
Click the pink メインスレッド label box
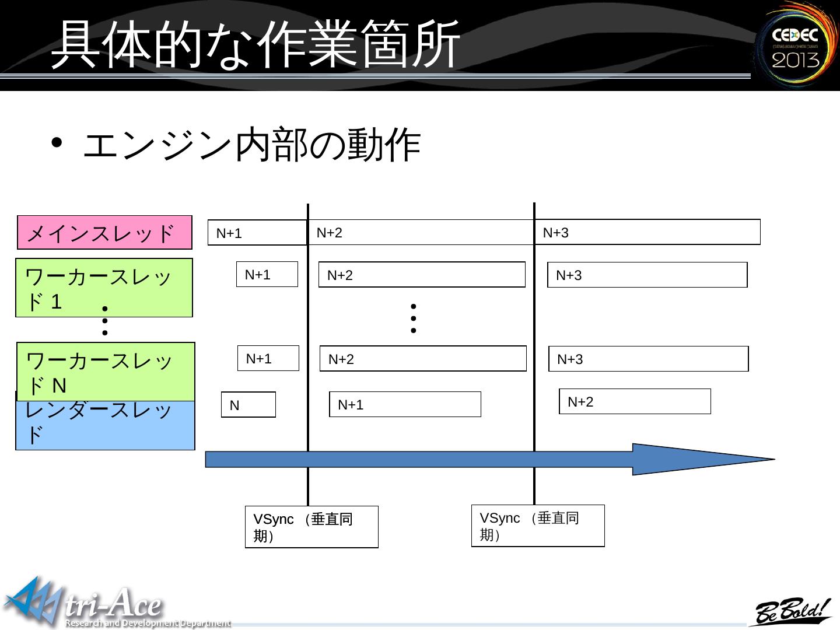(x=104, y=233)
